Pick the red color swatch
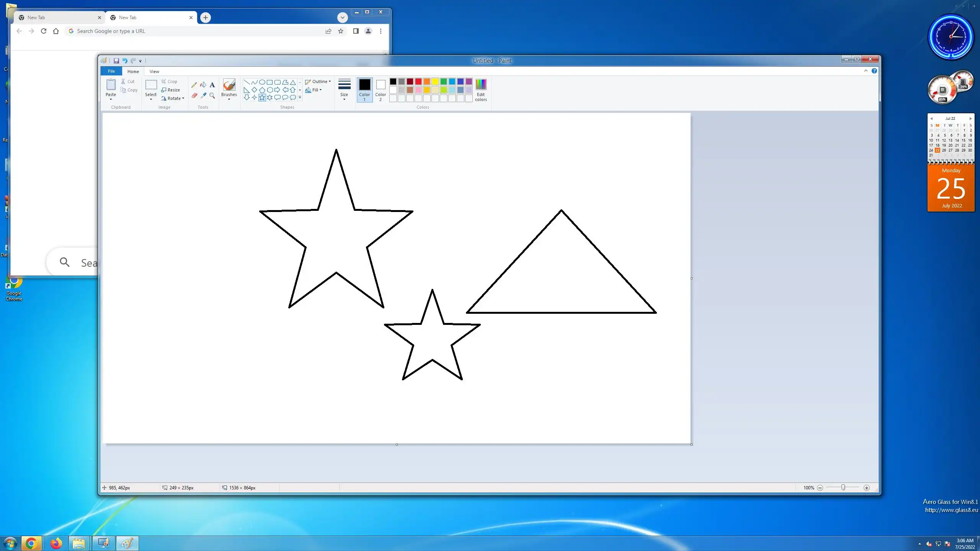This screenshot has height=551, width=980. (x=418, y=82)
